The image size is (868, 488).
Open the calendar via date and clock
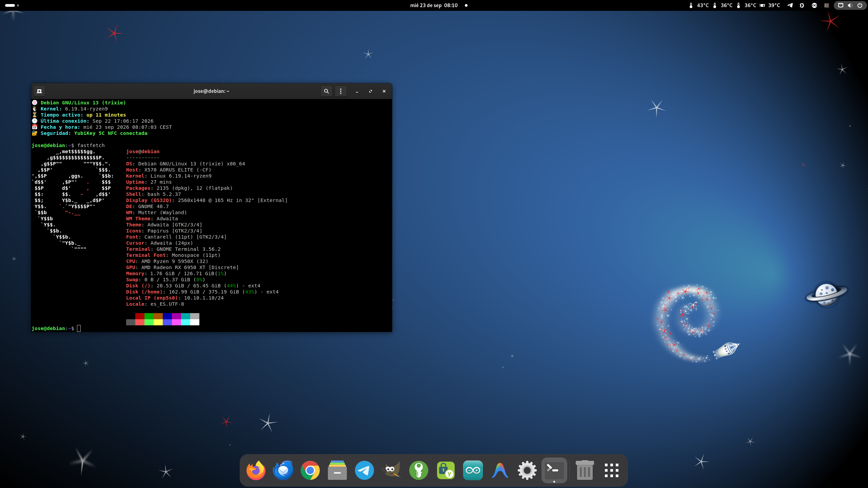click(434, 5)
